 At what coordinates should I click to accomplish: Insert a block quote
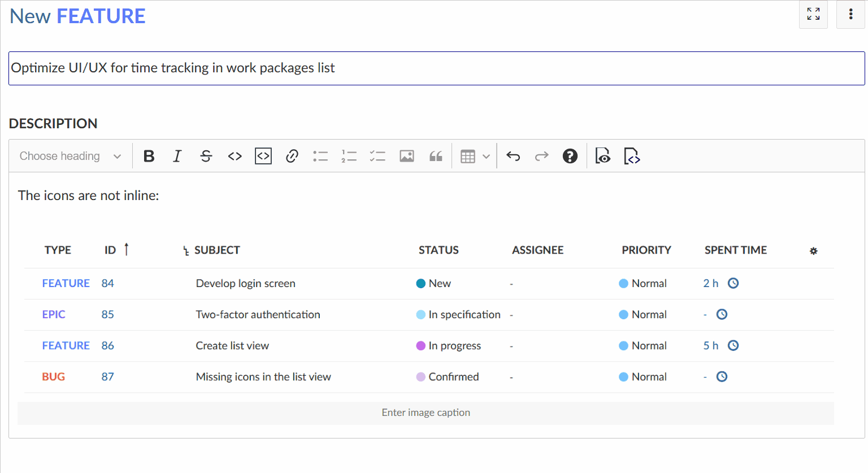click(435, 156)
